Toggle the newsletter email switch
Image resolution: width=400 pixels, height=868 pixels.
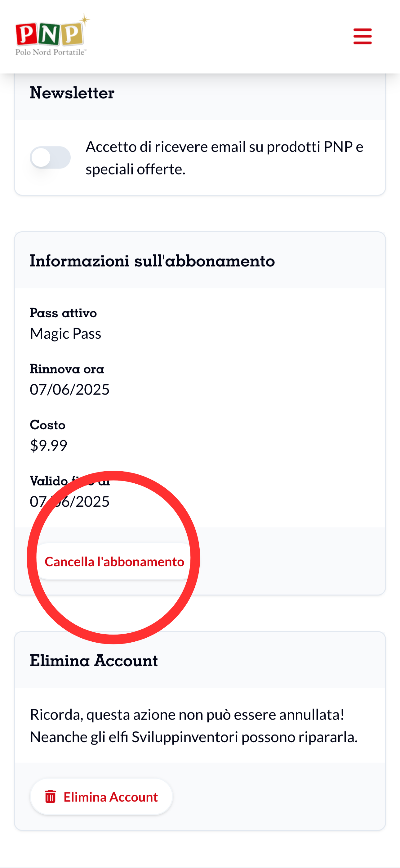(x=50, y=157)
